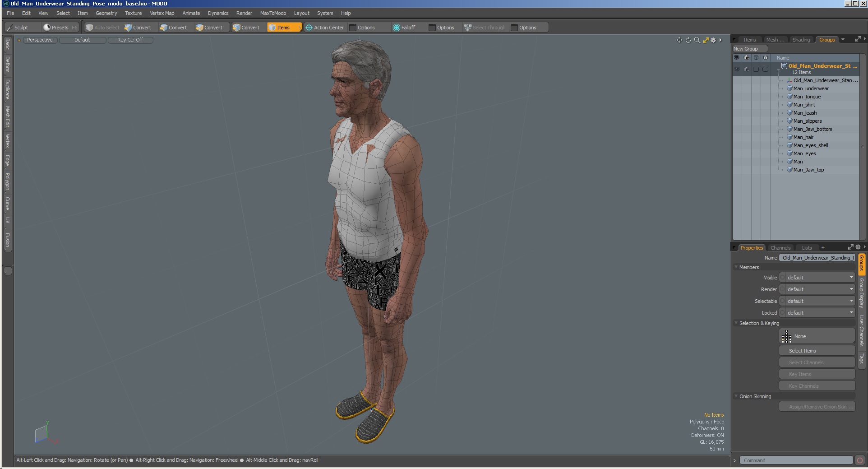Open the Geometry menu

[x=106, y=13]
